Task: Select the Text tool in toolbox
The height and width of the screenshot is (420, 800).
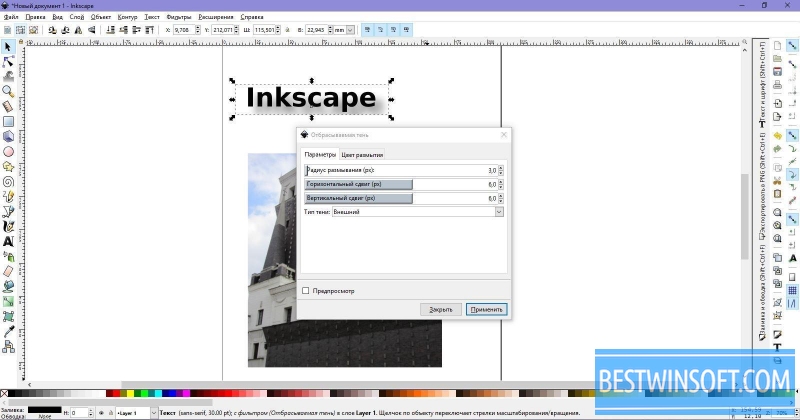Action: (x=8, y=241)
